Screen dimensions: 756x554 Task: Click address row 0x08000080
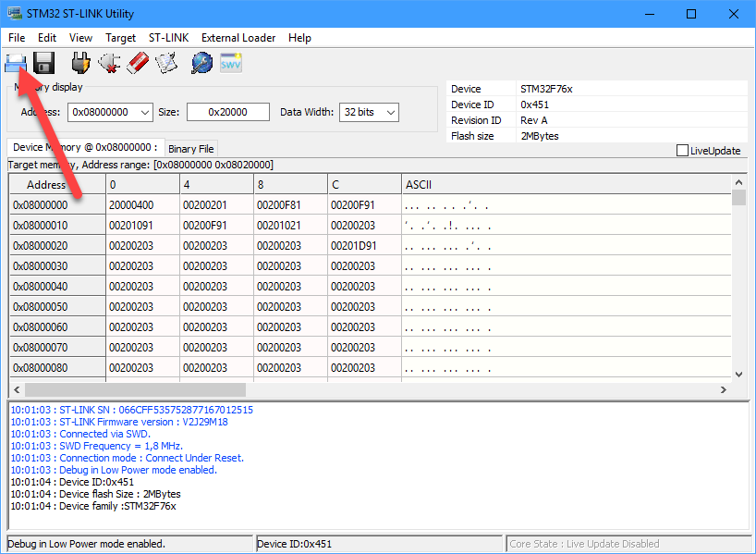pyautogui.click(x=58, y=368)
